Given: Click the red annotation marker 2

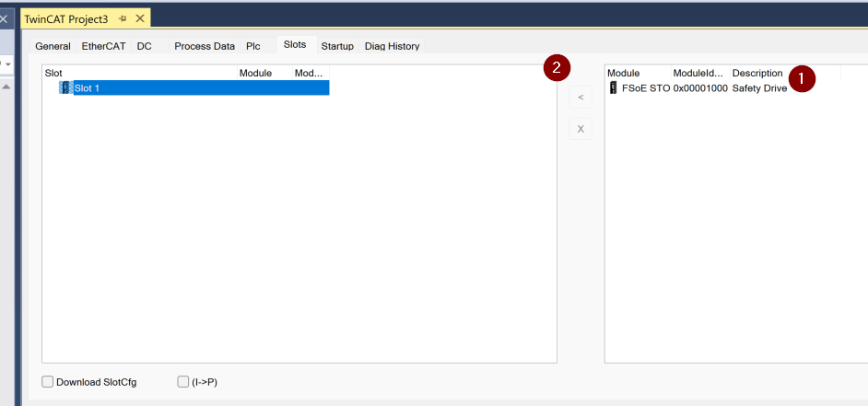Looking at the screenshot, I should point(557,67).
